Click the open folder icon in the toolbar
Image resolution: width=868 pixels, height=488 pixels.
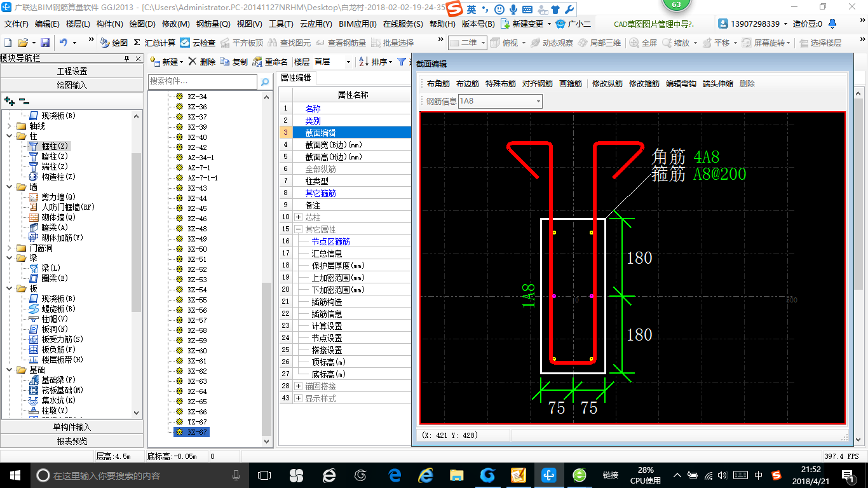22,43
